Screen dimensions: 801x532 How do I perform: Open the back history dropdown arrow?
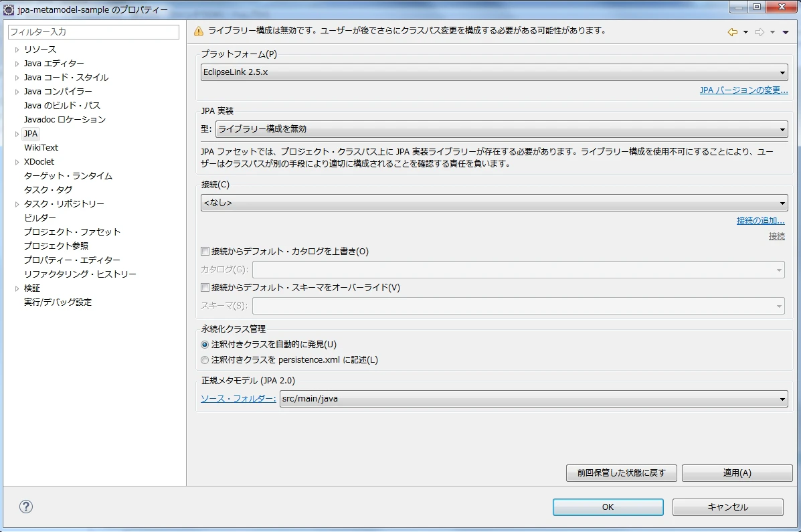point(746,32)
